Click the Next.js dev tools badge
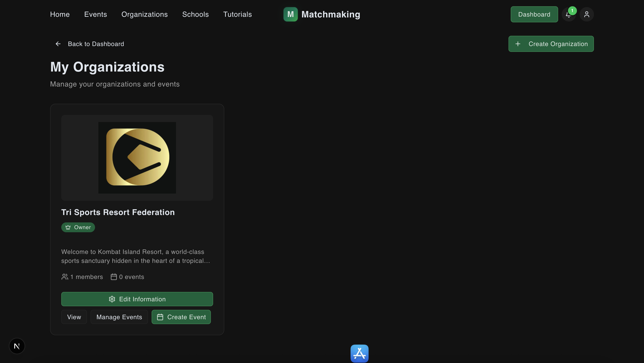The width and height of the screenshot is (644, 363). 17,346
